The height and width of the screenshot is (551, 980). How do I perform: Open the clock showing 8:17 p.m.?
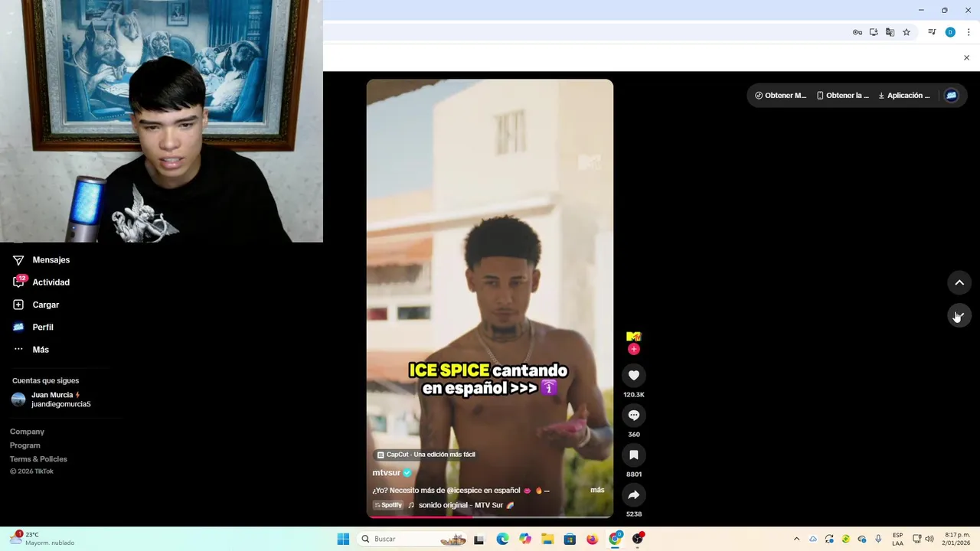tap(956, 539)
